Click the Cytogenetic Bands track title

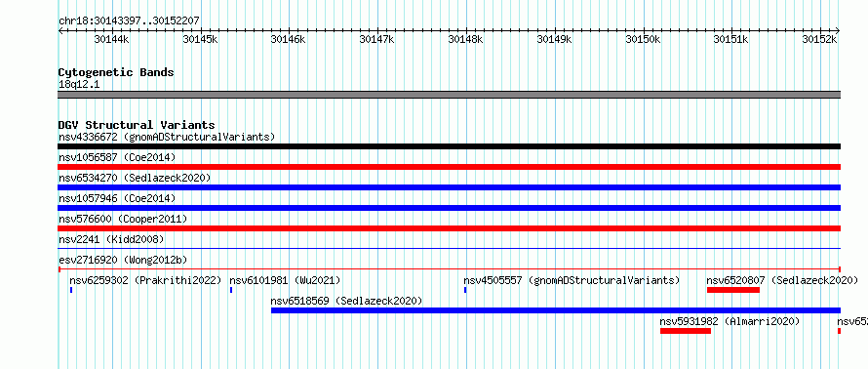tap(116, 72)
